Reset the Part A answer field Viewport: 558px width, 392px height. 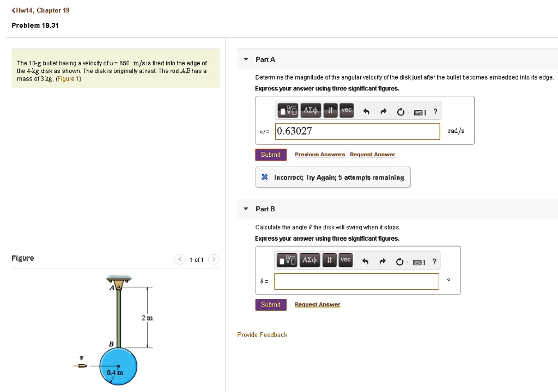[401, 112]
